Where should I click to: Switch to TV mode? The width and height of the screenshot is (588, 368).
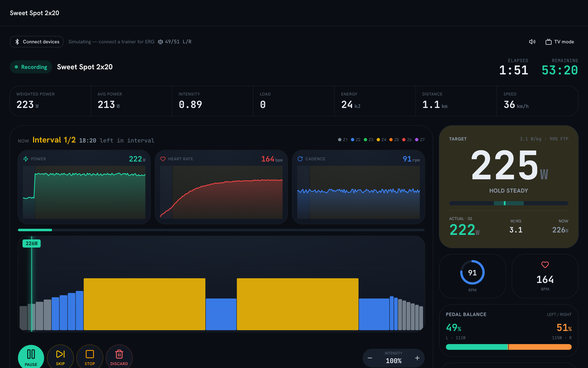[x=560, y=42]
